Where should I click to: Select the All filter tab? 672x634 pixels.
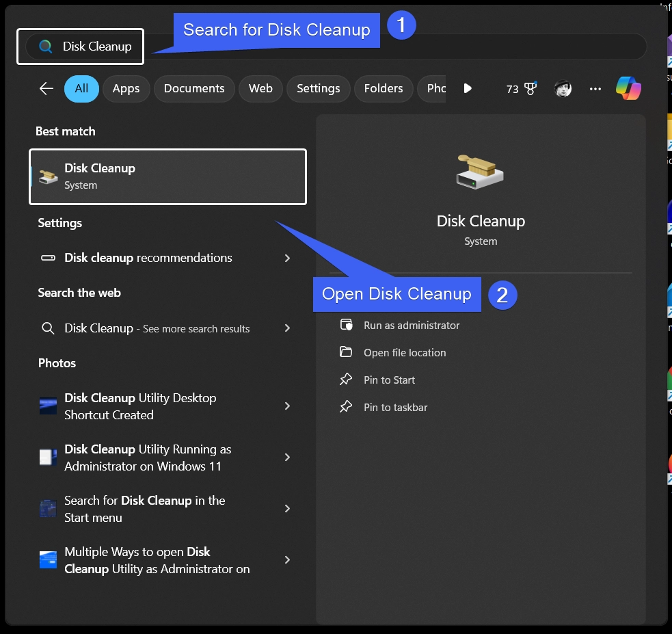81,89
